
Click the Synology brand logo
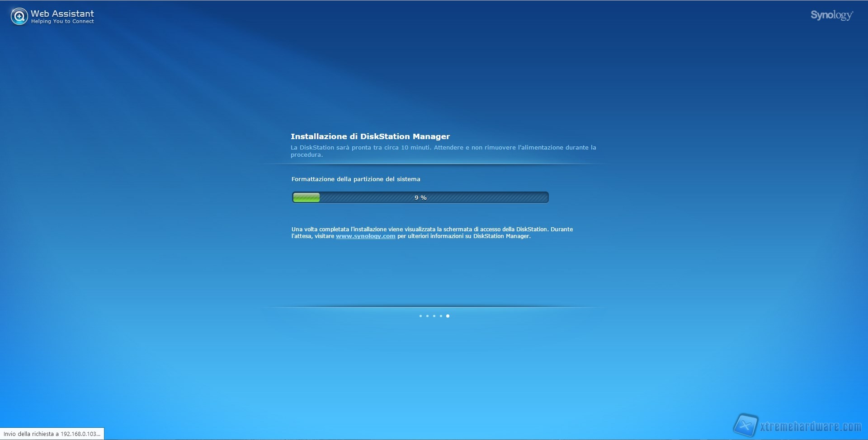pos(831,15)
